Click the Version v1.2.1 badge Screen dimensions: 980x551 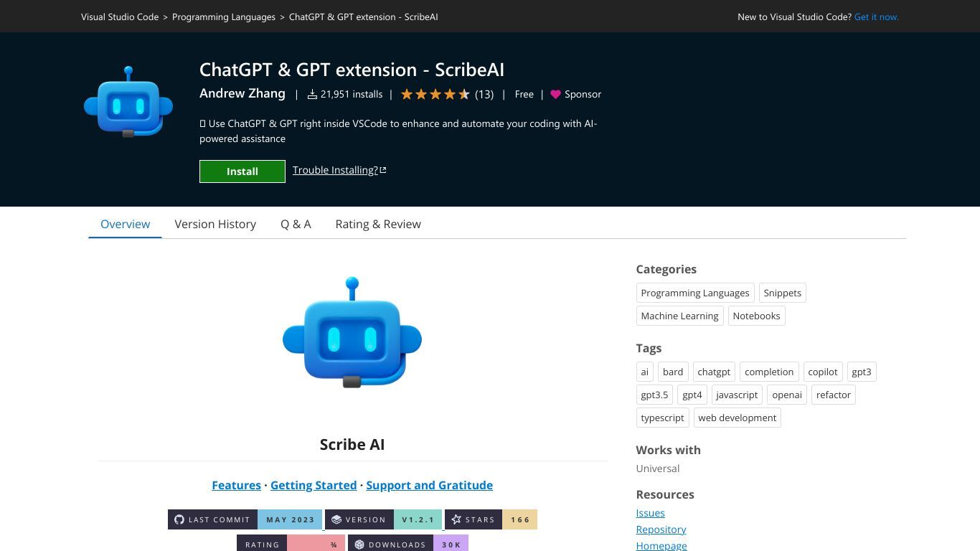pyautogui.click(x=384, y=519)
